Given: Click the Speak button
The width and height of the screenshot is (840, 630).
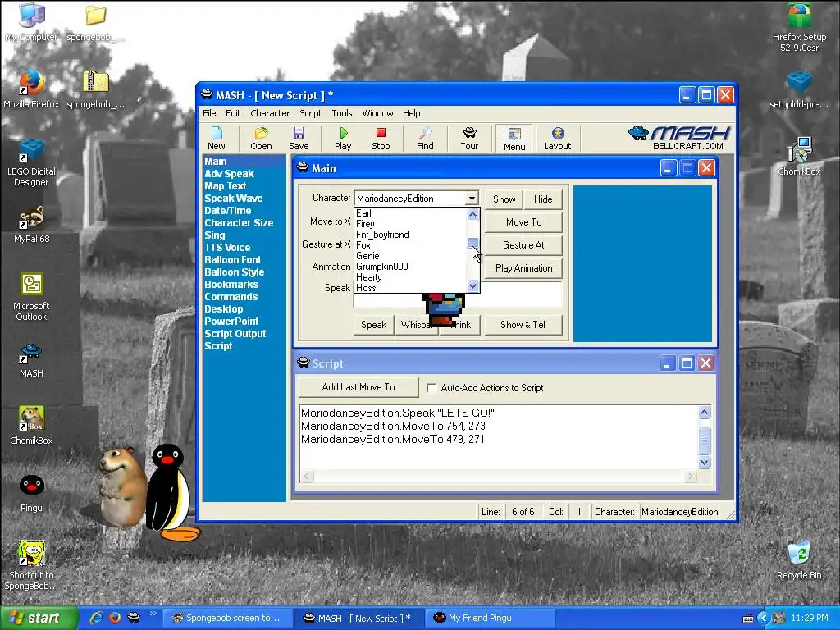Looking at the screenshot, I should (373, 325).
